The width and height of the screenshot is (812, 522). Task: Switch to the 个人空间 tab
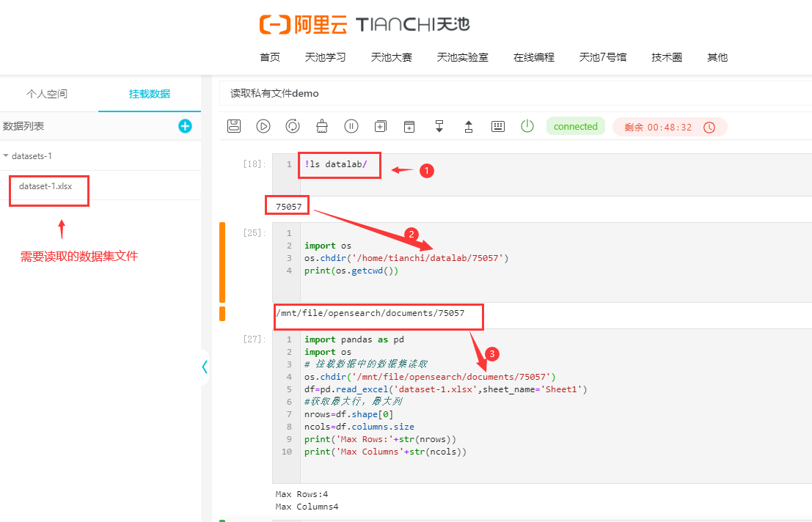[47, 94]
